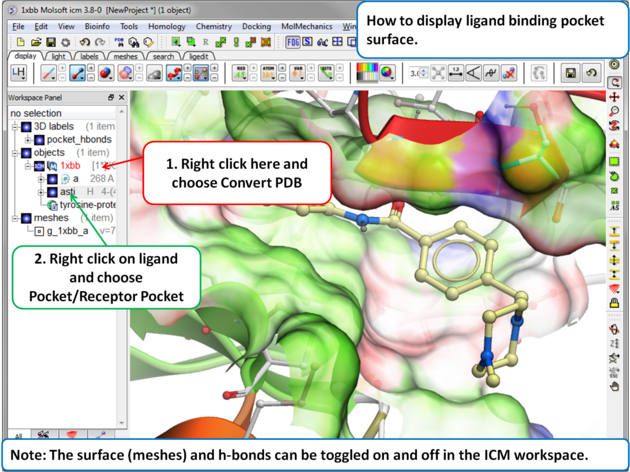The width and height of the screenshot is (630, 472).
Task: Click the undo arrow icon
Action: tap(84, 43)
